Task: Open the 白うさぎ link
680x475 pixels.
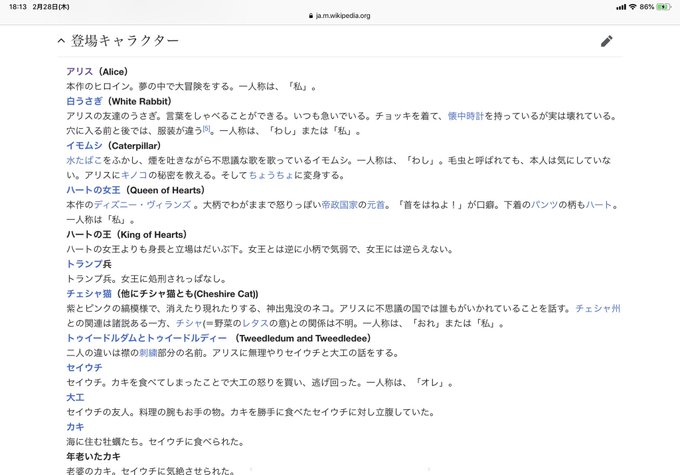Action: click(85, 101)
